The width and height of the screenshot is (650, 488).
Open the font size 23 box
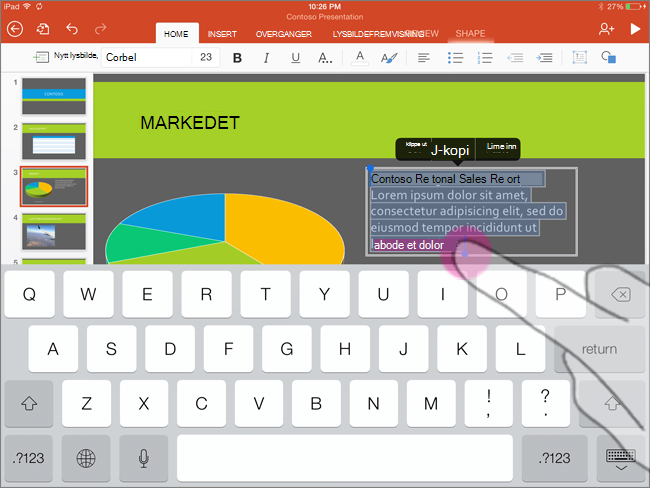tap(206, 57)
